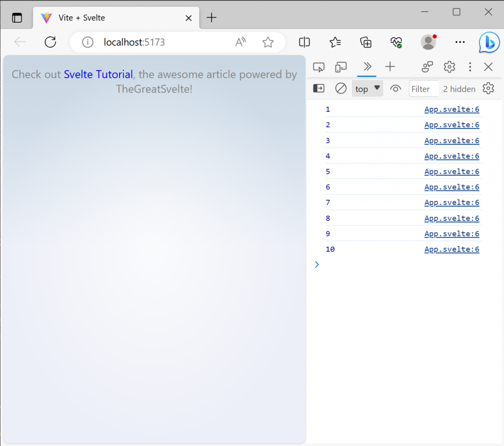The image size is (504, 446).
Task: Activate Read aloud icon in address bar
Action: [240, 42]
